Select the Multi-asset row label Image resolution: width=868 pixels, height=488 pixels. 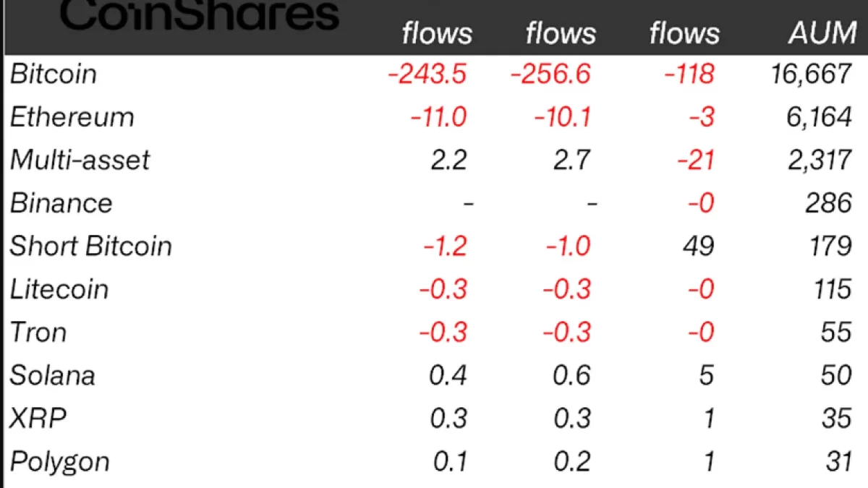point(80,160)
